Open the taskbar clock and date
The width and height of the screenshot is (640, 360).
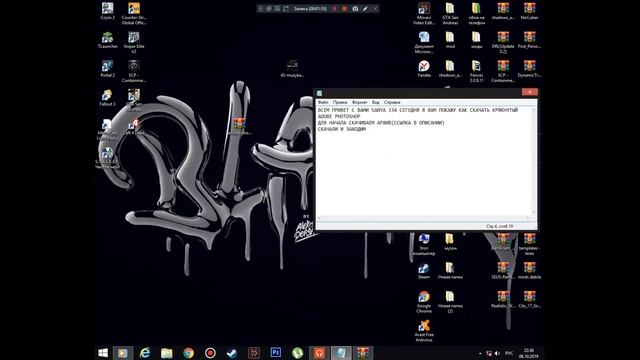click(x=529, y=353)
